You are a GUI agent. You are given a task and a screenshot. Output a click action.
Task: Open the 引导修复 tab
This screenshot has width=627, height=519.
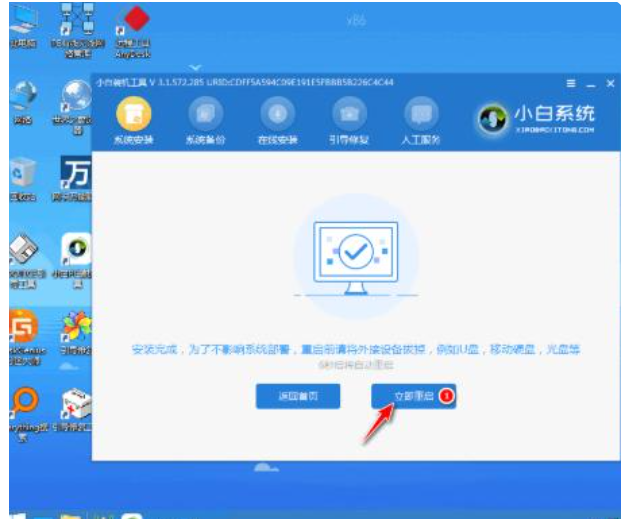pos(349,120)
